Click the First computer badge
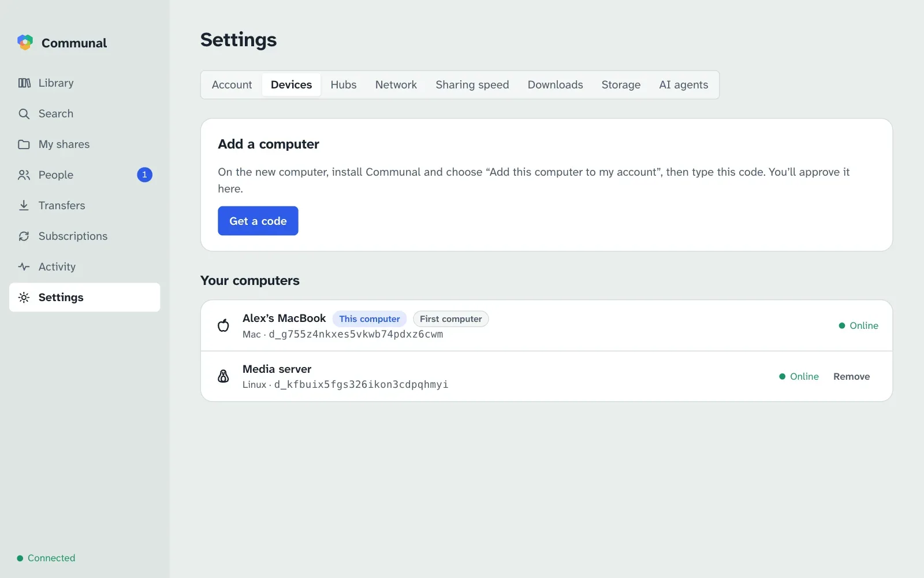The height and width of the screenshot is (578, 924). (x=451, y=319)
